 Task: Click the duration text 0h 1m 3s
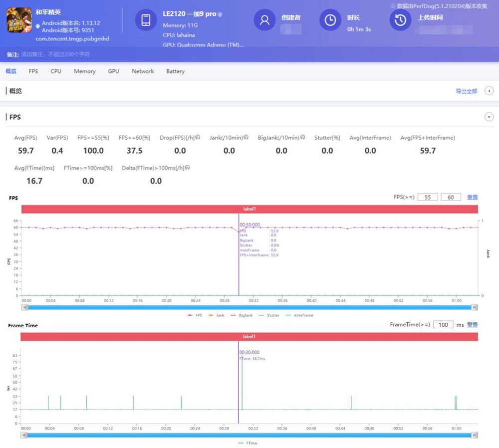tap(359, 29)
